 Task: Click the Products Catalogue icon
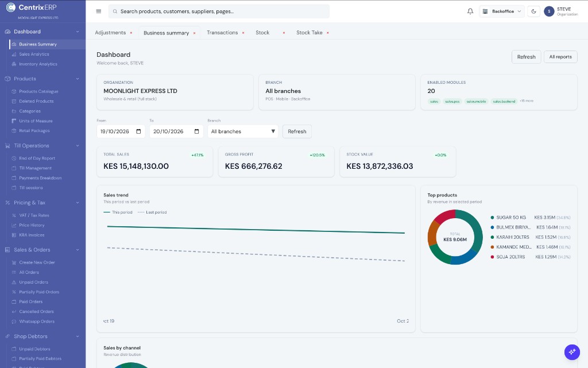point(14,91)
